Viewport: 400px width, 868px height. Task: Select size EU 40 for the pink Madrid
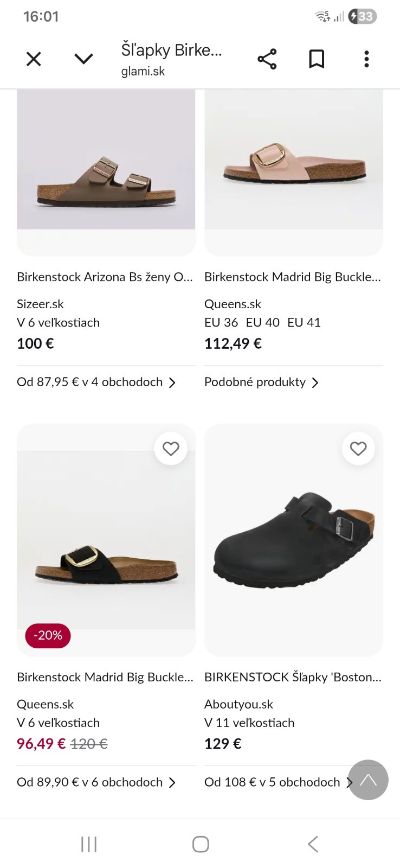click(x=262, y=323)
